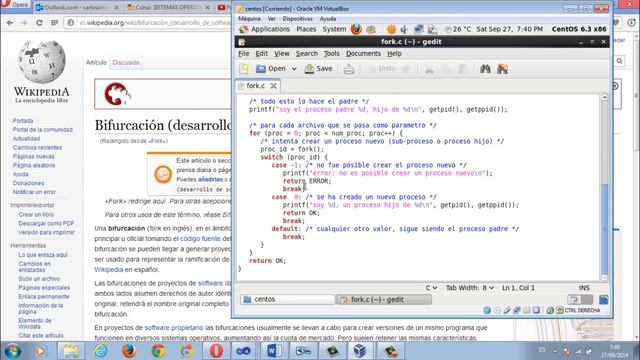Click the Donaciones sidebar link
The image size is (640, 360).
click(28, 183)
